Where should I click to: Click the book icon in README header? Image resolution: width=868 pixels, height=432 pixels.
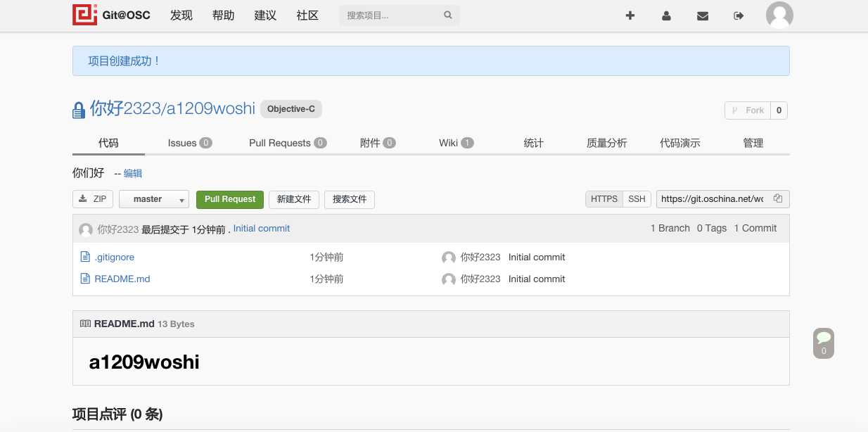[85, 324]
